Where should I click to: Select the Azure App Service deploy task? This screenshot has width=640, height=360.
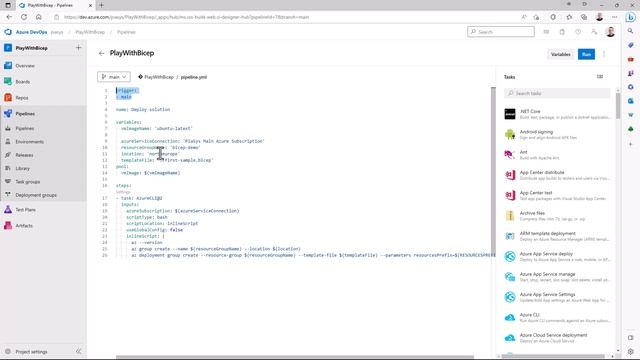coord(557,256)
